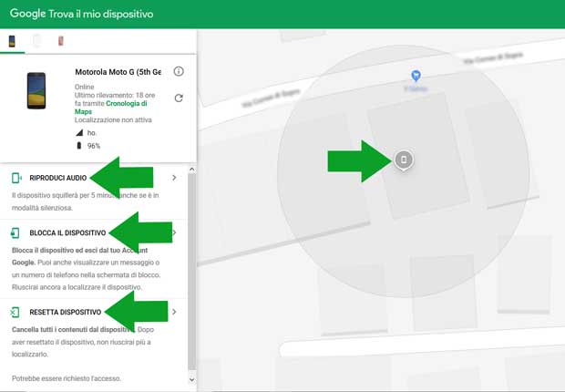Click the Motorola Moto G phone image

click(x=36, y=91)
